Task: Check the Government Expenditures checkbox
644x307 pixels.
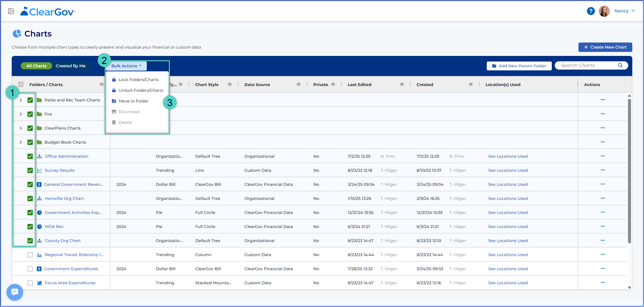Action: (x=30, y=269)
